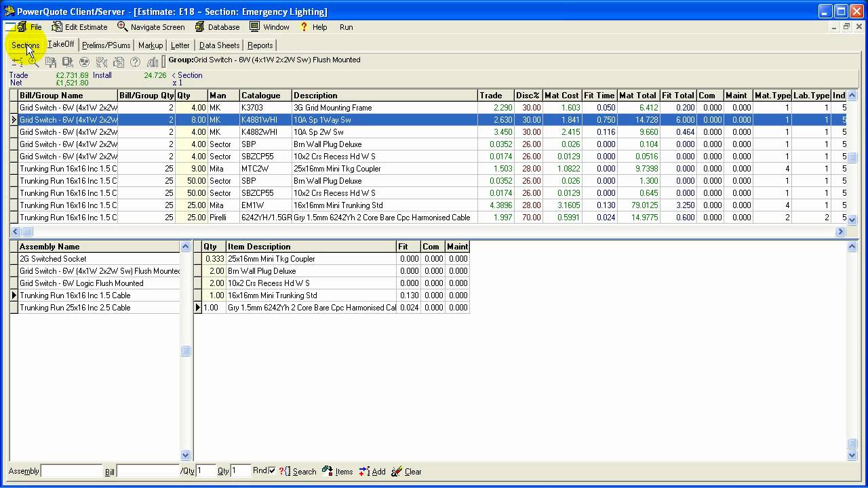The width and height of the screenshot is (868, 488).
Task: Toggle the Rnd checkbox
Action: point(272,470)
